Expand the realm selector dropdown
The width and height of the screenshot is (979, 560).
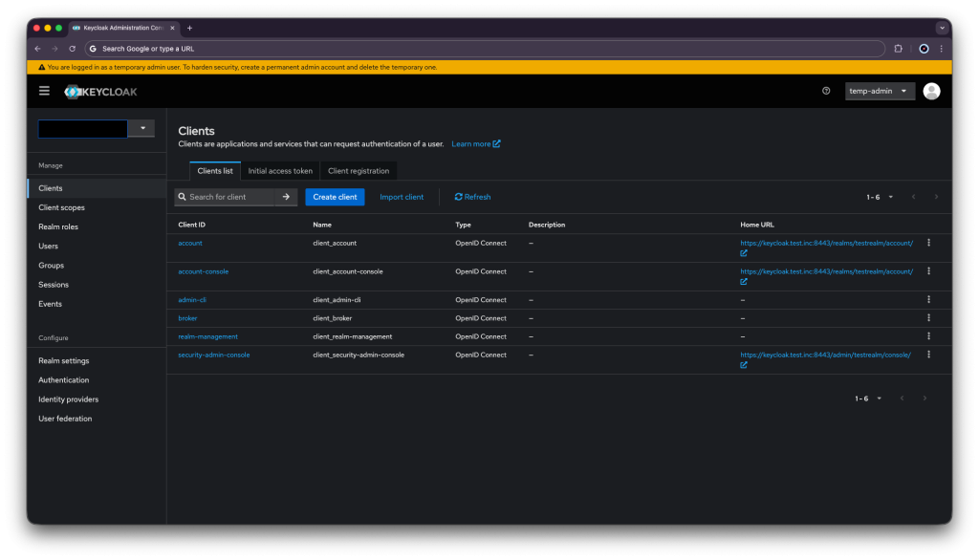coord(142,128)
